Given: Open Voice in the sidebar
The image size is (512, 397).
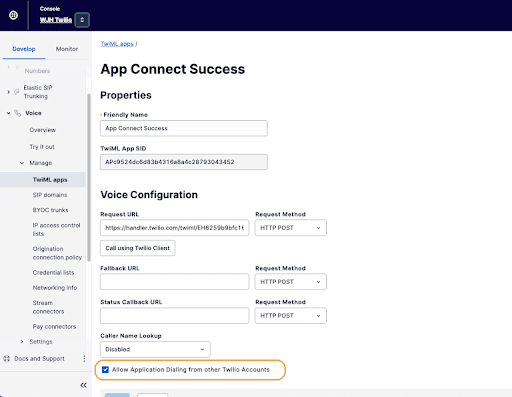Looking at the screenshot, I should click(33, 113).
